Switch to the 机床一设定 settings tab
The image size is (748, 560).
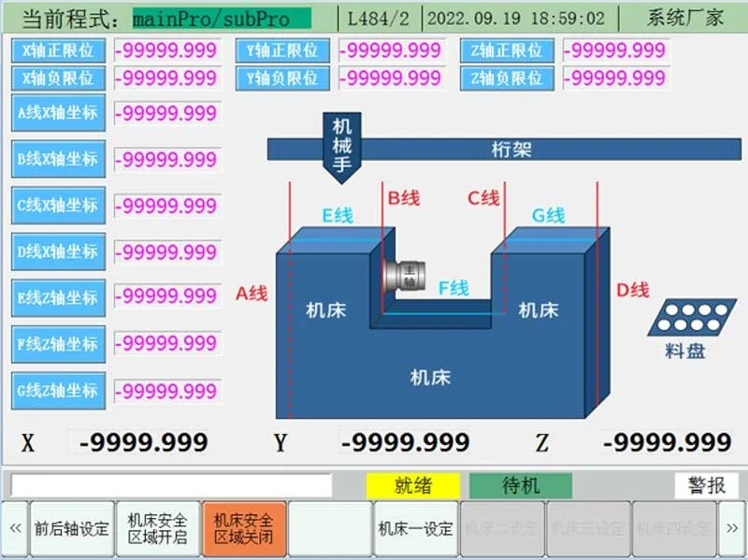[x=414, y=526]
